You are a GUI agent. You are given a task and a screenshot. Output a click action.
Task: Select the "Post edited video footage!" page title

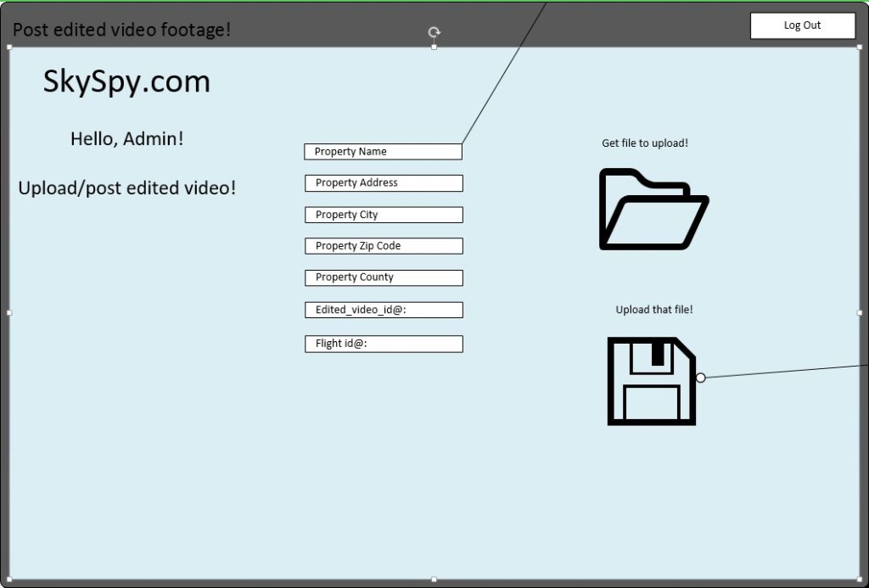point(121,30)
